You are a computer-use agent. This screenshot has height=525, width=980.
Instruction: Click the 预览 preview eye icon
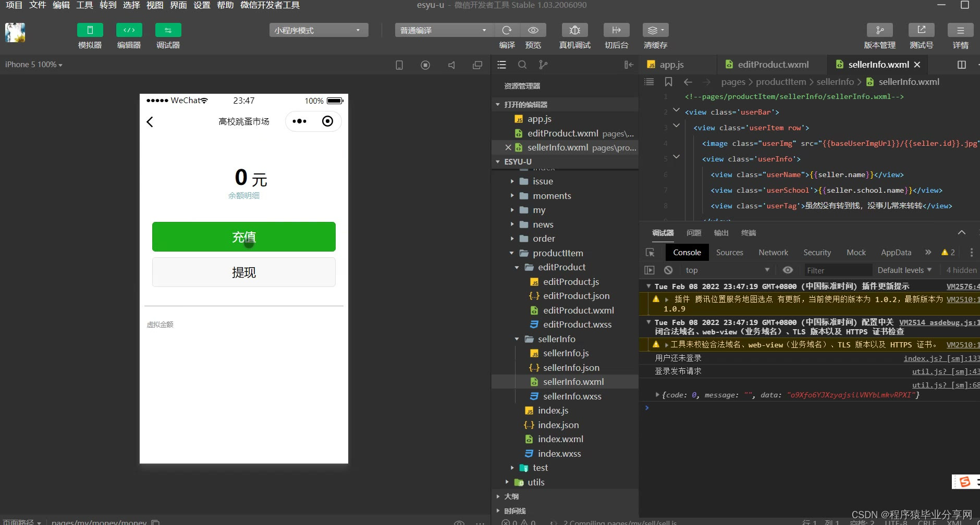pyautogui.click(x=533, y=30)
